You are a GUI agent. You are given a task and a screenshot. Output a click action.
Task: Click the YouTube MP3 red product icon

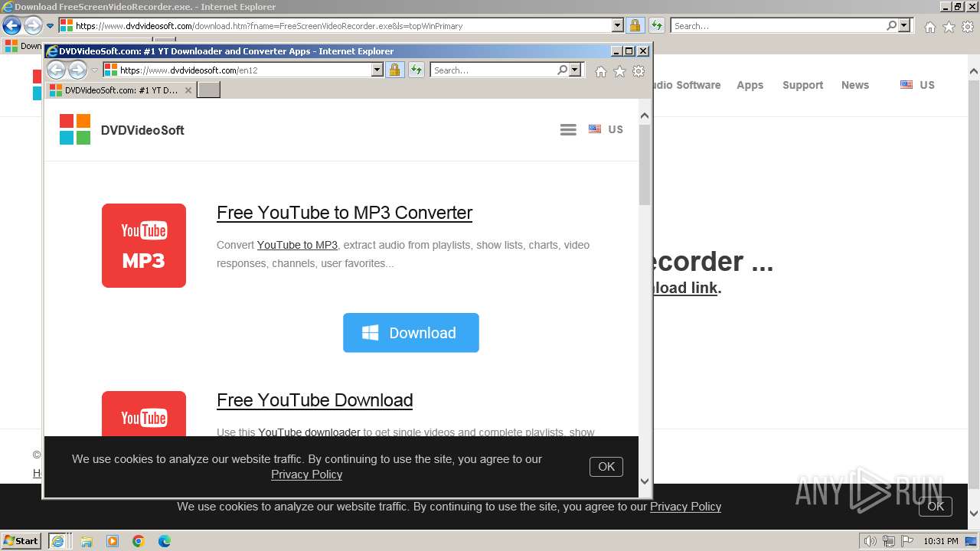(x=144, y=246)
